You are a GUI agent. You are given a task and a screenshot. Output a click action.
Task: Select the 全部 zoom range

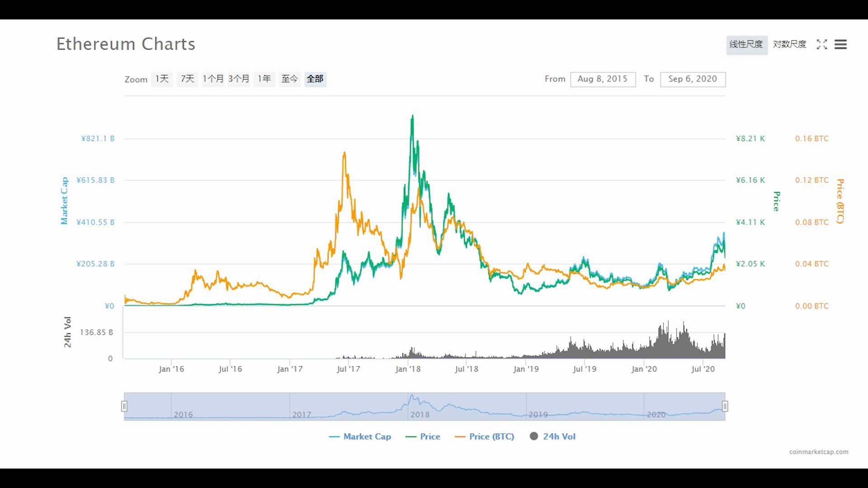[x=316, y=79]
